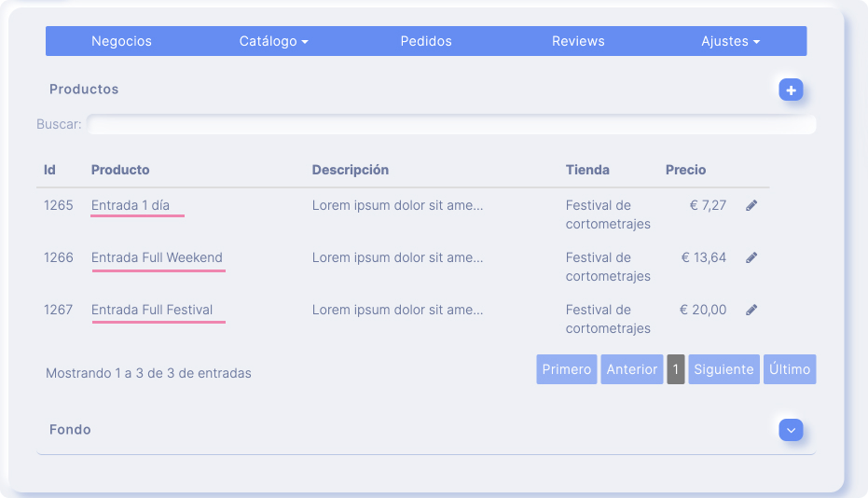Open the Entrada Full Festival link
This screenshot has height=498, width=868.
pos(152,310)
